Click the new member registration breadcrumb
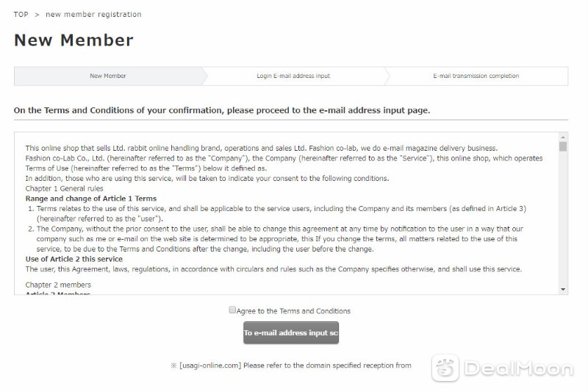 pyautogui.click(x=93, y=14)
